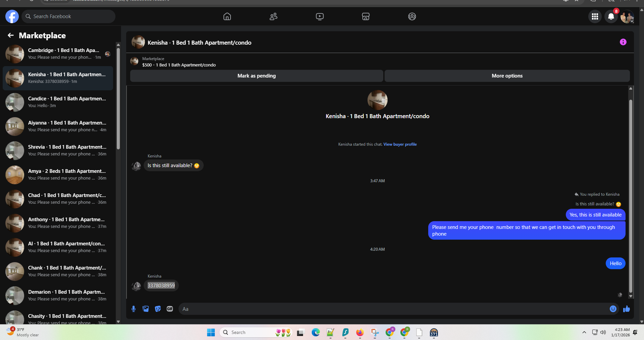Select the Kenisha conversation in list
This screenshot has height=340, width=644.
coord(58,78)
